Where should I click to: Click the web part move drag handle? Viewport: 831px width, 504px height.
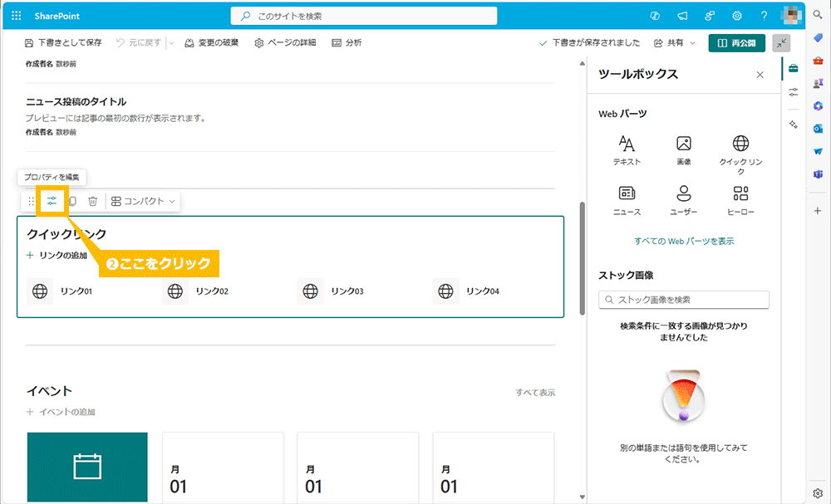click(31, 201)
